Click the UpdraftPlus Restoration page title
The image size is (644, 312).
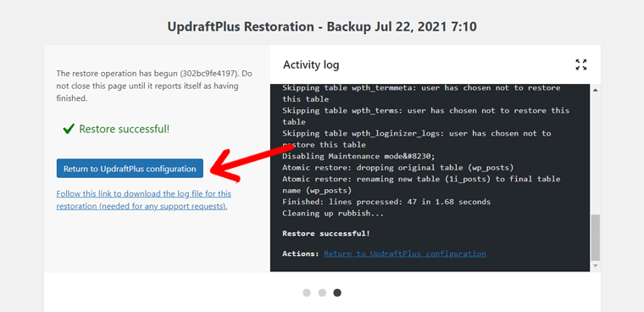322,27
